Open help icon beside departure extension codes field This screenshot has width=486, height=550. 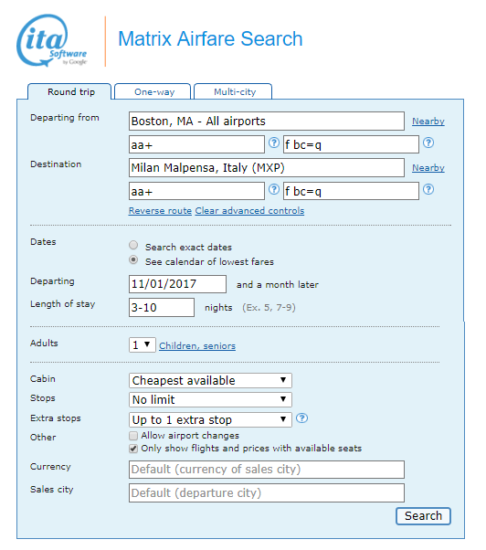click(x=428, y=143)
